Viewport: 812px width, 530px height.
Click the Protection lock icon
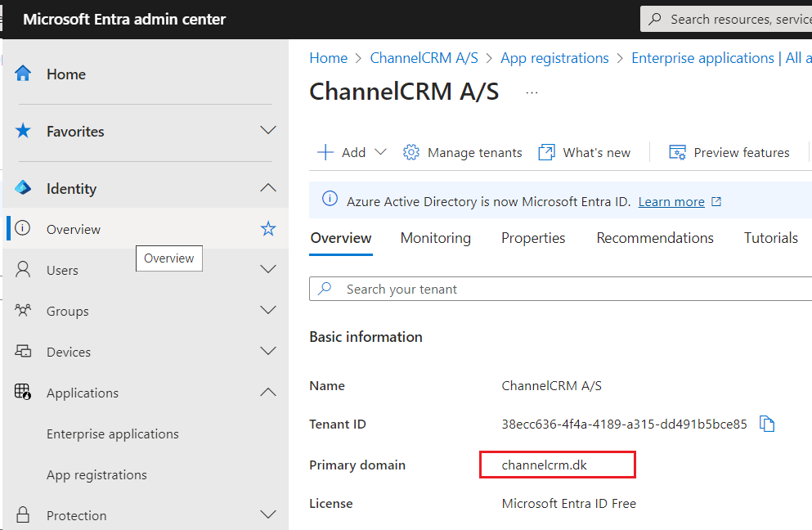pyautogui.click(x=23, y=515)
